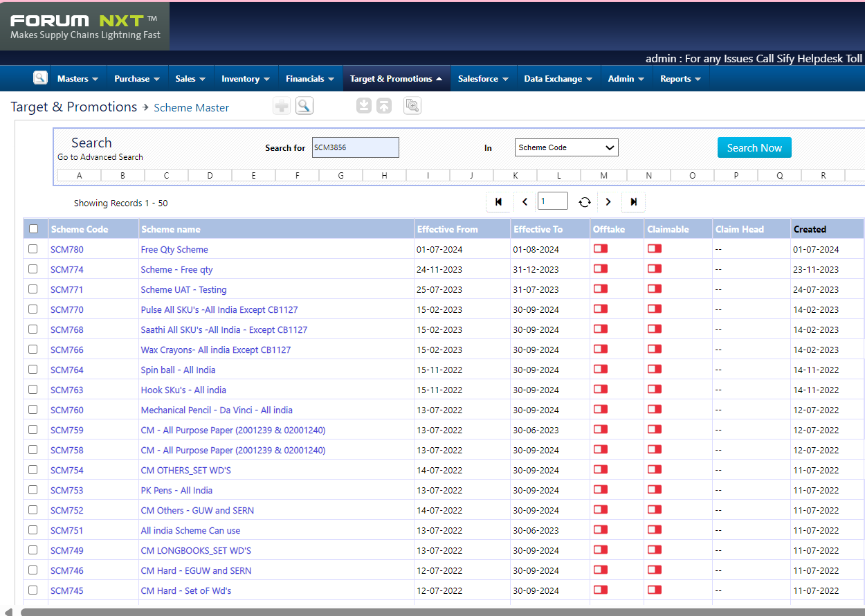Click the Search for input field
Viewport: 865px width, 616px height.
coord(356,147)
